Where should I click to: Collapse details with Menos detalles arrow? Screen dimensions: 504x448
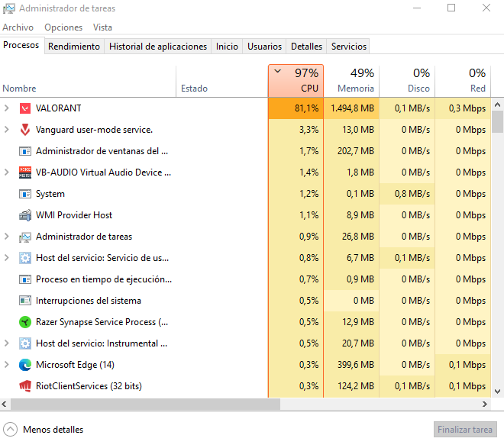click(x=11, y=430)
